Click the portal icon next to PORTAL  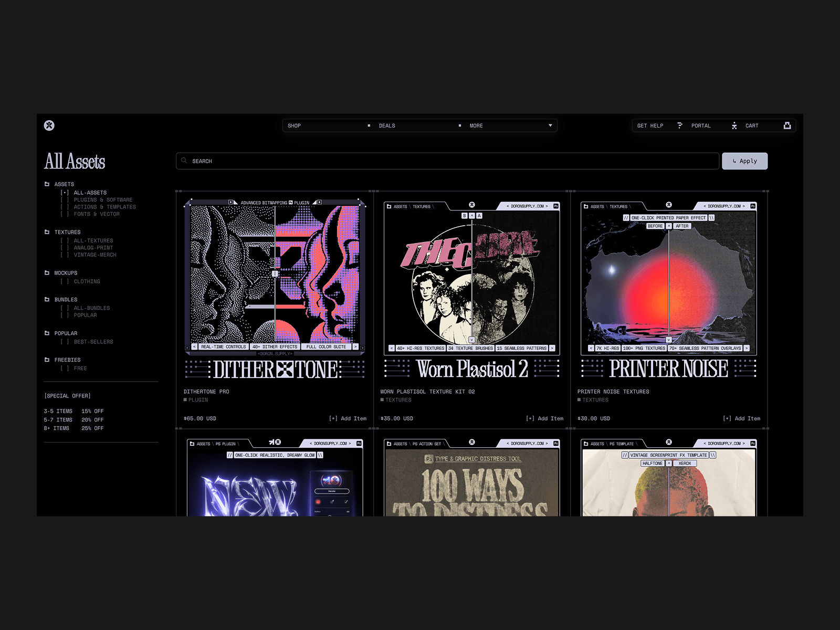coord(734,125)
